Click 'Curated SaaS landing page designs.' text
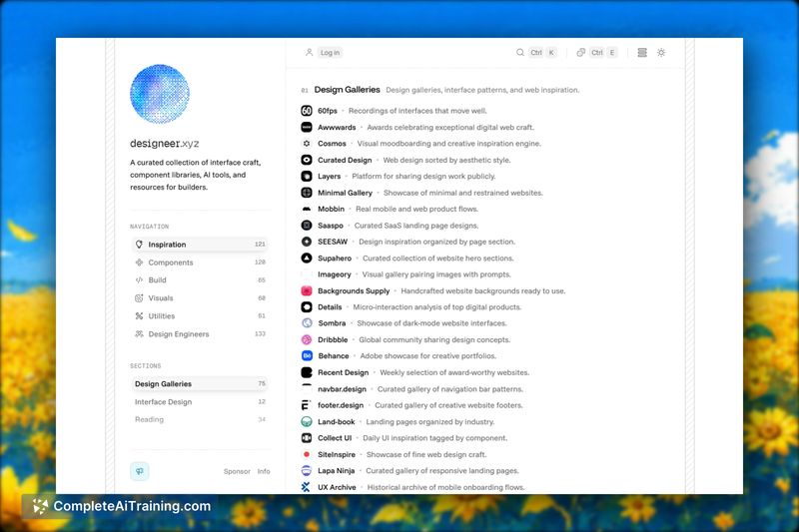The image size is (799, 532). coord(416,226)
